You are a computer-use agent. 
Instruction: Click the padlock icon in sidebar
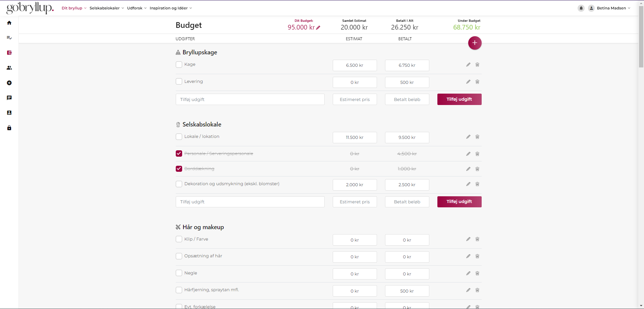point(9,128)
